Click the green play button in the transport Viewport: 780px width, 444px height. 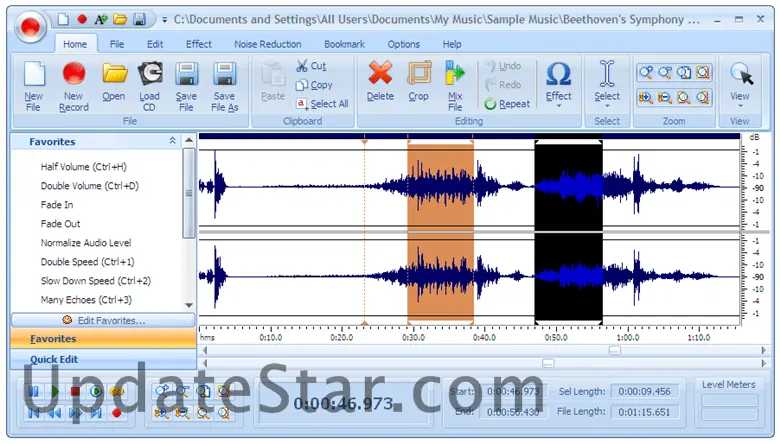click(55, 391)
